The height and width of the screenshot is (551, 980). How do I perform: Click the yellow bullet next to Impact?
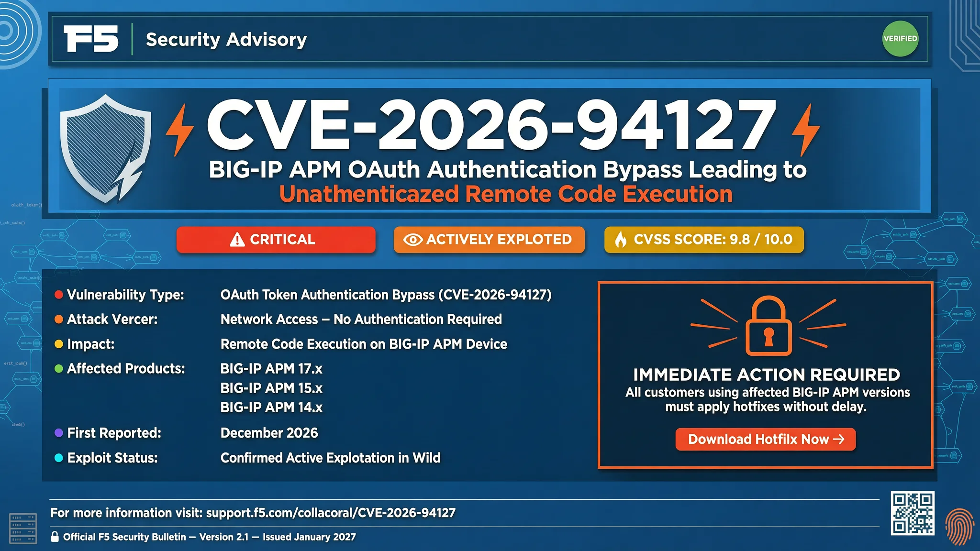pyautogui.click(x=59, y=344)
